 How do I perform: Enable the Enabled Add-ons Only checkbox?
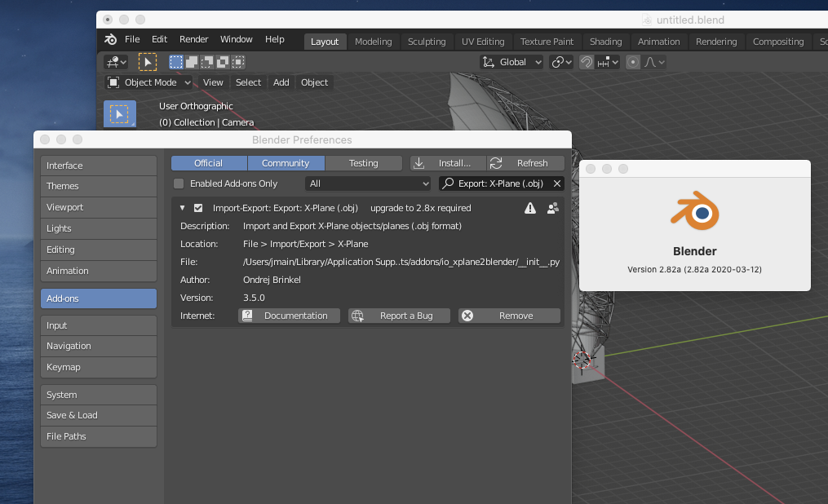[179, 183]
